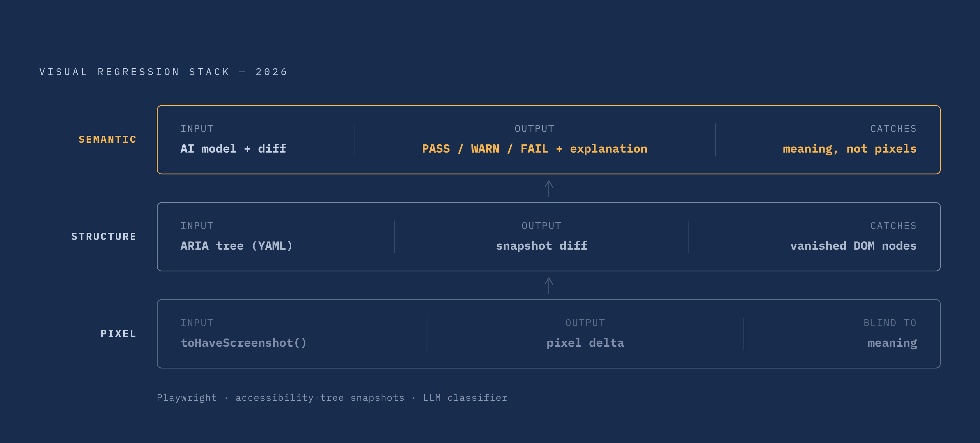Click OUTPUT header in STRUCTURE row
The height and width of the screenshot is (443, 980).
[541, 226]
